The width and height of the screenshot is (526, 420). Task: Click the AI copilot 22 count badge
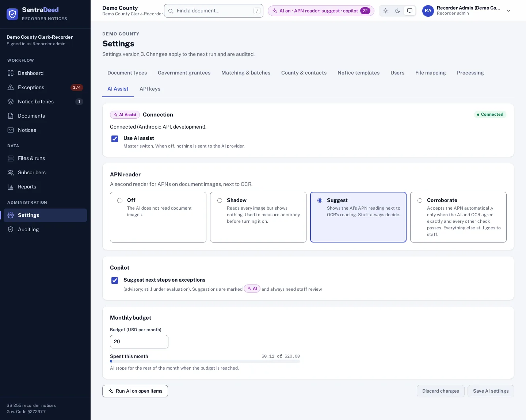tap(365, 11)
